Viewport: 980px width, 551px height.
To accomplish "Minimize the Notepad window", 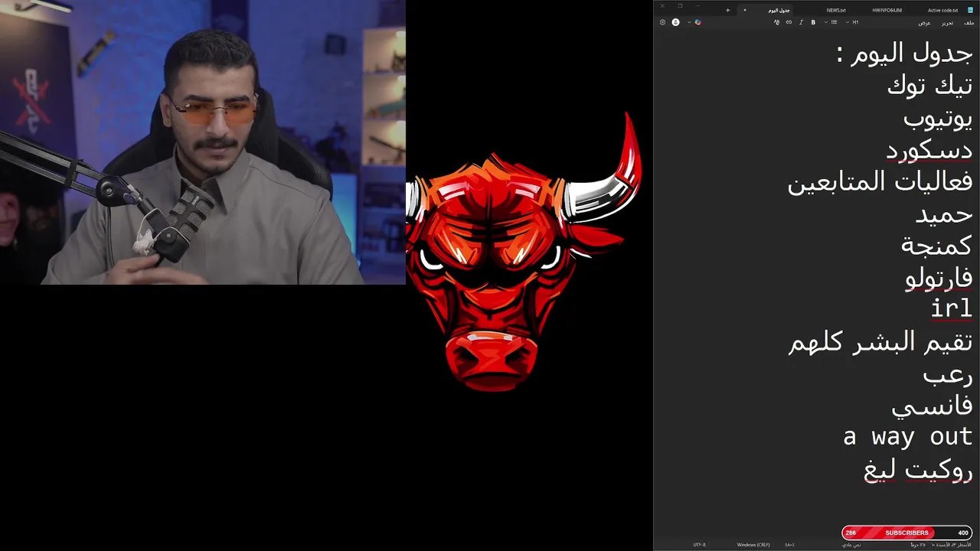I will coord(697,5).
